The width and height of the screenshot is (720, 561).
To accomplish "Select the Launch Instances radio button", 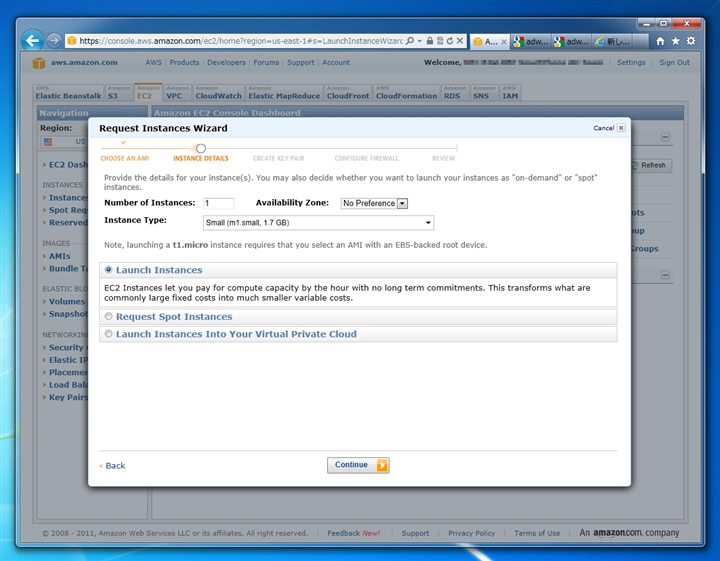I will (x=108, y=269).
